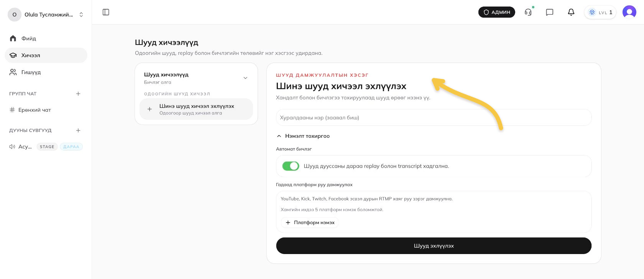This screenshot has height=279, width=644.
Task: Click the Шууд эхлүүлэх button
Action: pos(434,246)
